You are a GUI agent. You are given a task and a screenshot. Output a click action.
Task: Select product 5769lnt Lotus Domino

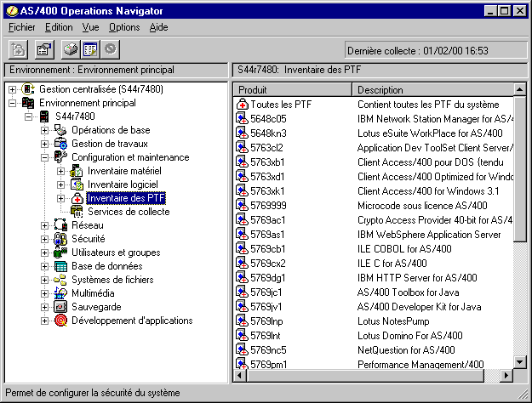(374, 336)
